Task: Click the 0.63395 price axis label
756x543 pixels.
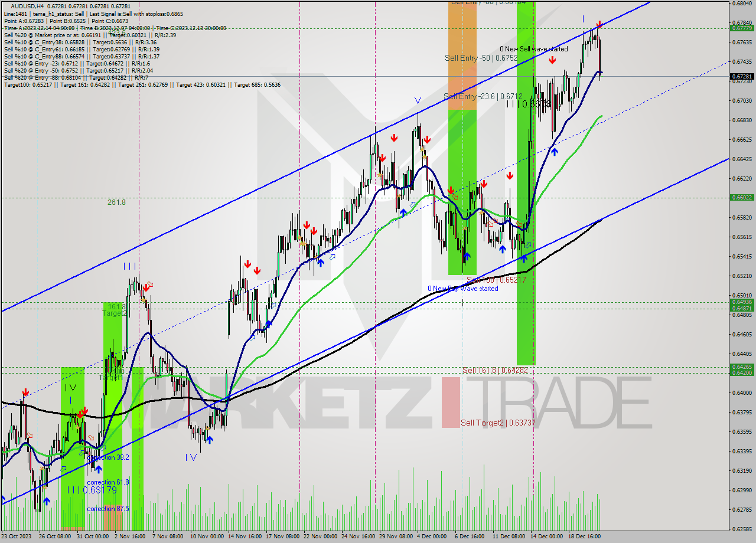Action: click(741, 451)
